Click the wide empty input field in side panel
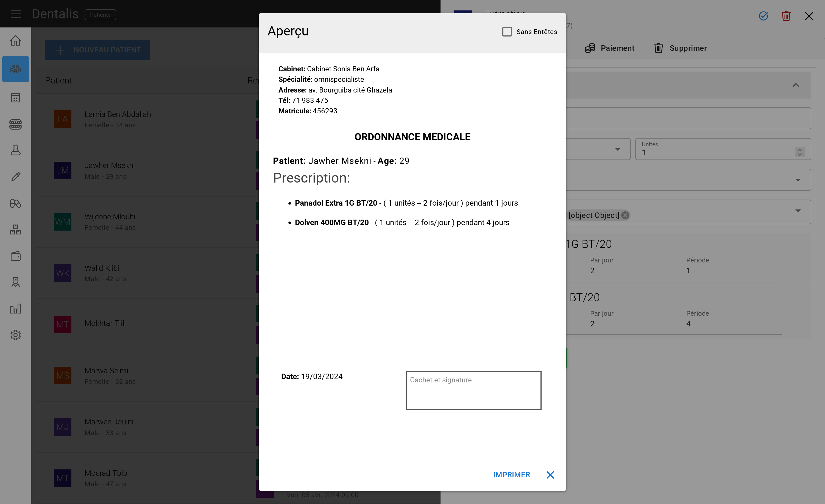This screenshot has width=825, height=504. pyautogui.click(x=689, y=119)
